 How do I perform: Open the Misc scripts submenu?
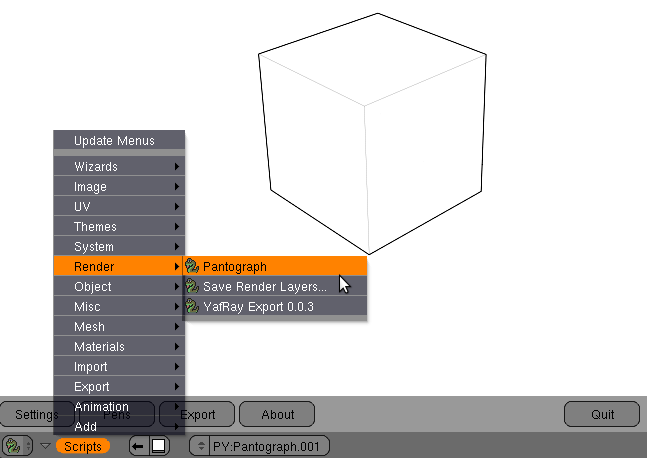(x=119, y=307)
